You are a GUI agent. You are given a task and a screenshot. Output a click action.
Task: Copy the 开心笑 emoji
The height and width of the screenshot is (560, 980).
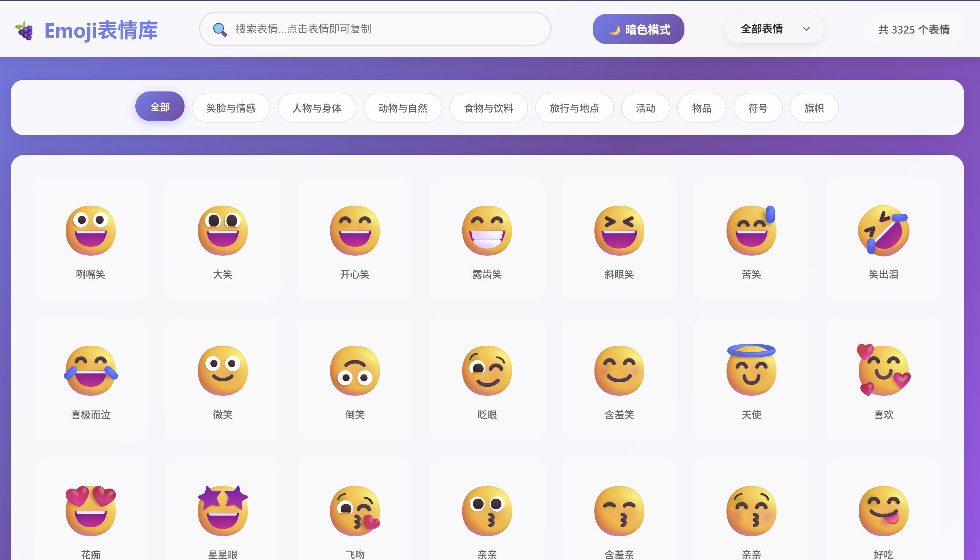pos(355,230)
